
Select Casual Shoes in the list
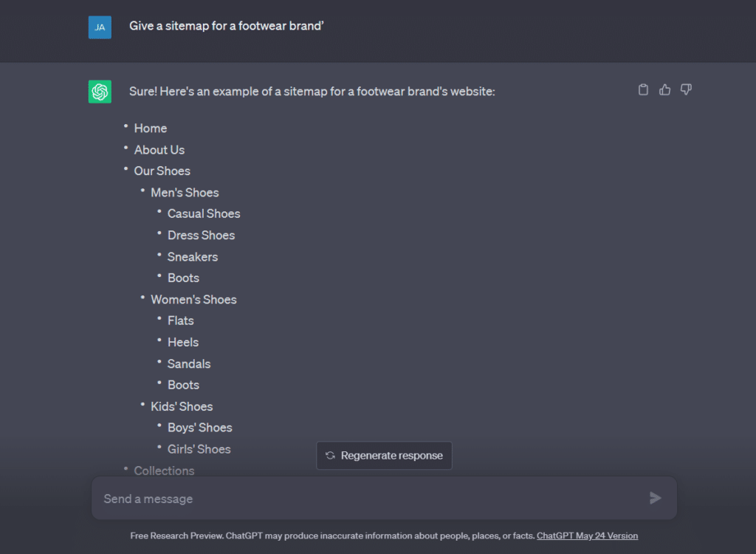(x=204, y=214)
